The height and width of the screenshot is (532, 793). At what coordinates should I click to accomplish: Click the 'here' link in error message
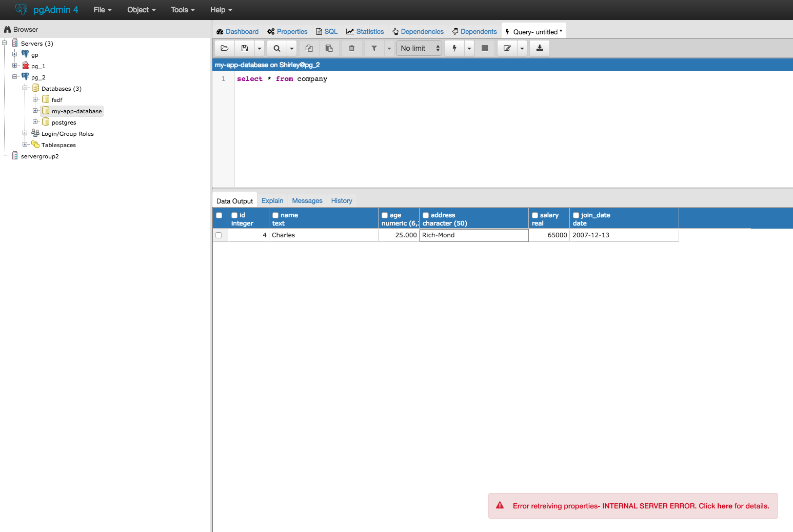[x=724, y=506]
